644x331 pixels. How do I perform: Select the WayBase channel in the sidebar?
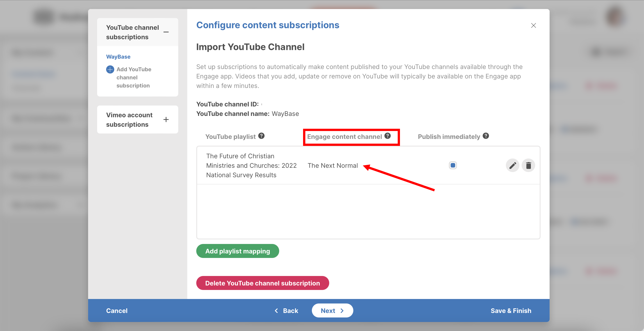[118, 57]
